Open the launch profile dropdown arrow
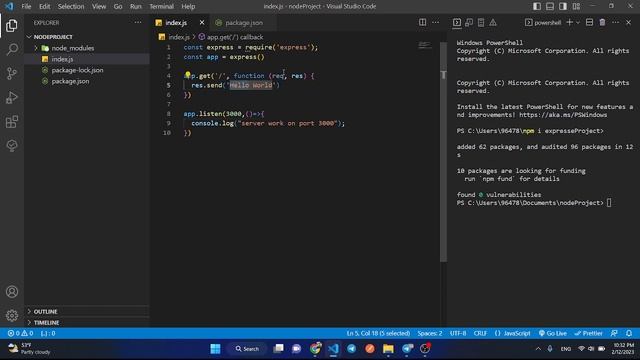Screen dimensions: 640x360 click(x=578, y=22)
